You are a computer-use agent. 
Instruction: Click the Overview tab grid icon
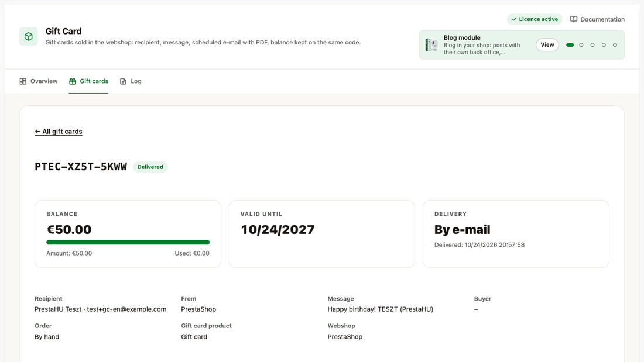tap(23, 81)
